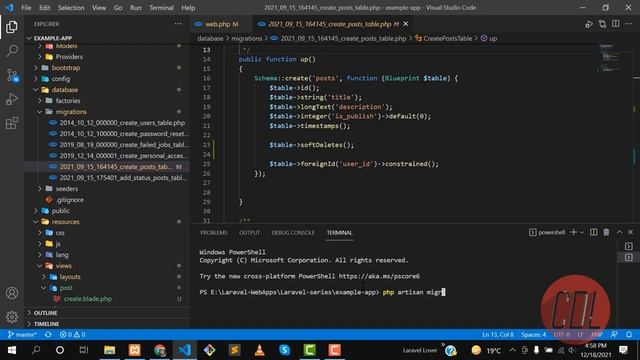Open the Help menu
This screenshot has width=640, height=360.
pyautogui.click(x=188, y=7)
